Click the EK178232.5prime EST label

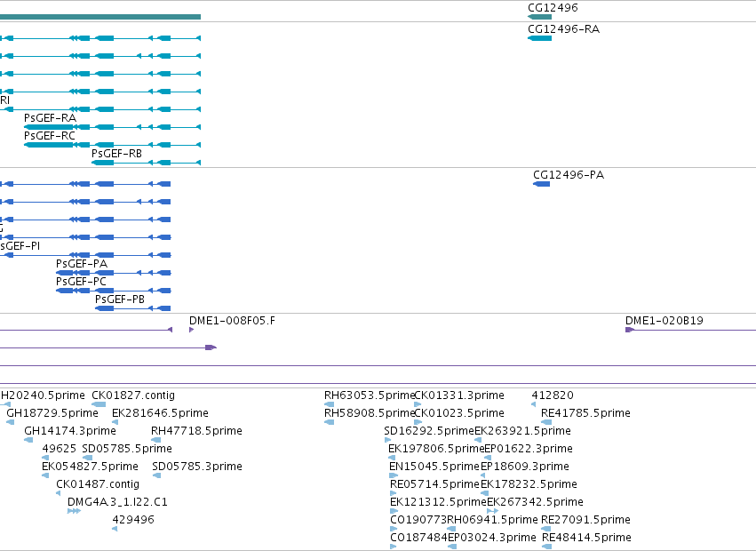(x=529, y=484)
